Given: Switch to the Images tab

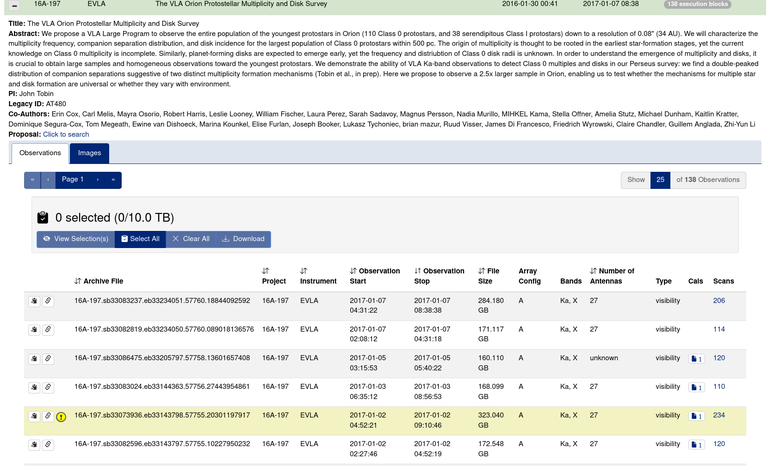Looking at the screenshot, I should click(x=89, y=153).
